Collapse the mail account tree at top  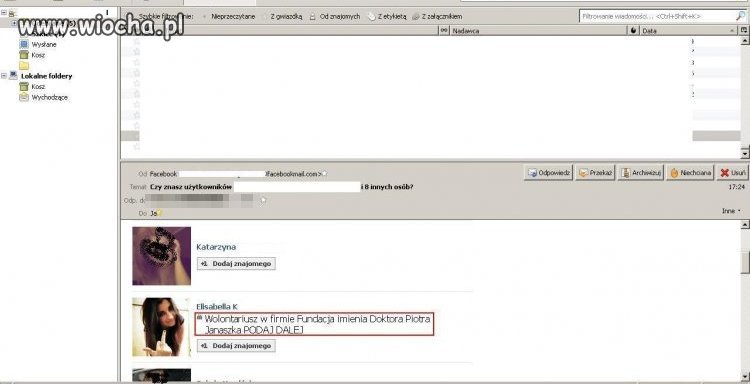coord(4,13)
